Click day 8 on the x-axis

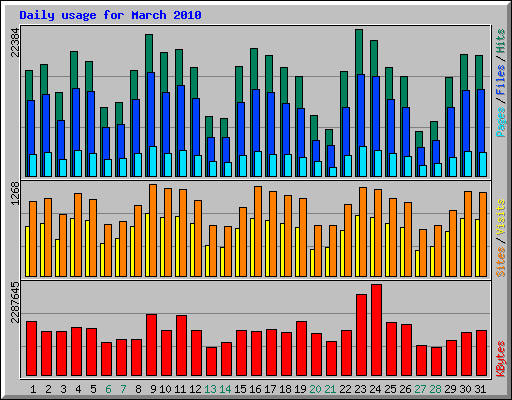[x=138, y=389]
